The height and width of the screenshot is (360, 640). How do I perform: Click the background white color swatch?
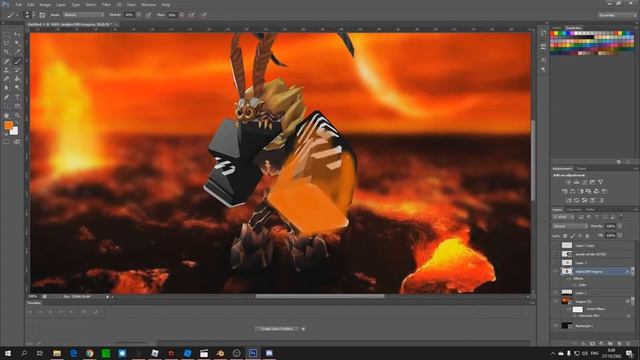point(15,132)
